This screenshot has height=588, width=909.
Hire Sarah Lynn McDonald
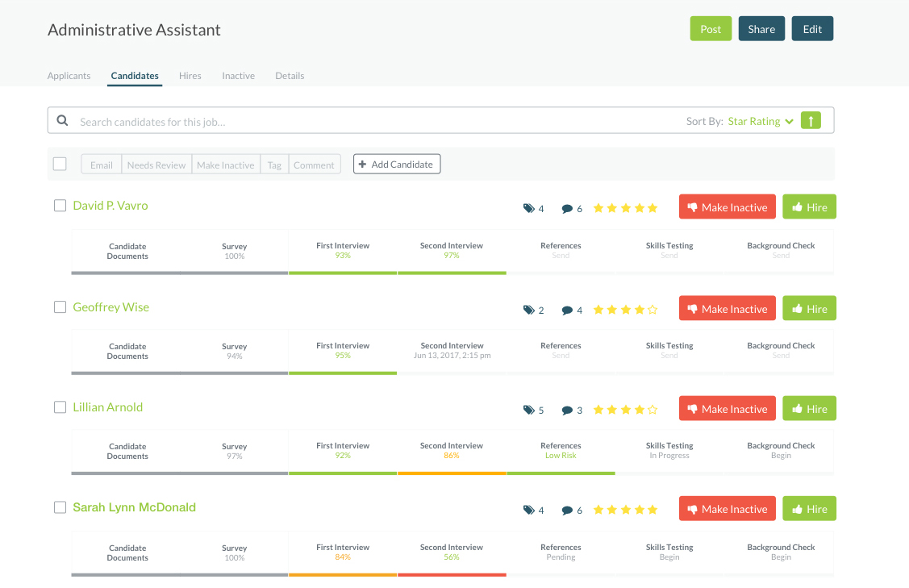(x=809, y=509)
